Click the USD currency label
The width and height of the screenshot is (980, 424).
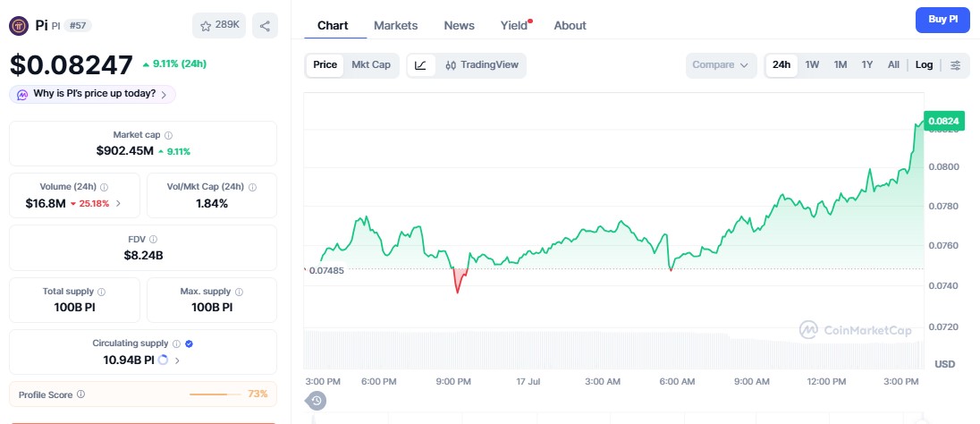pyautogui.click(x=944, y=364)
